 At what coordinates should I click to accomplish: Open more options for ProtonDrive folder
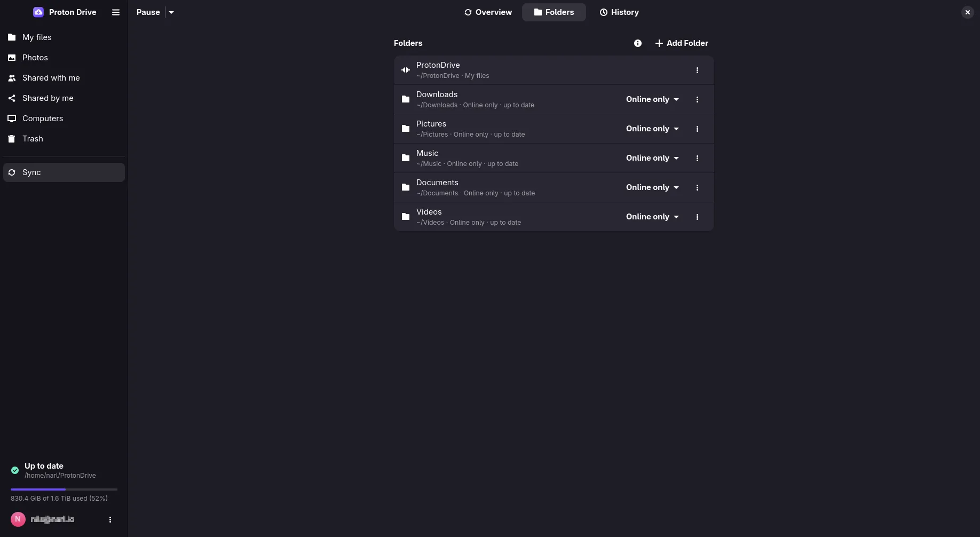click(697, 70)
